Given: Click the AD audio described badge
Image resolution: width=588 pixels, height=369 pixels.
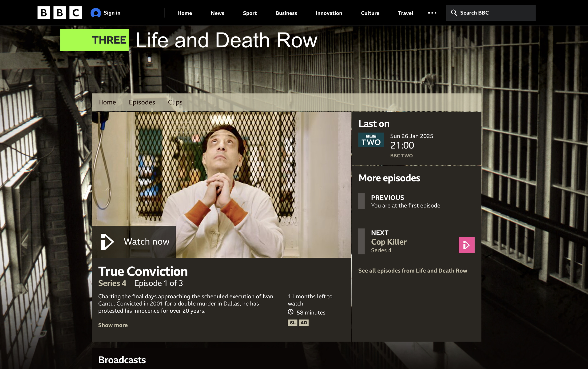Looking at the screenshot, I should tap(304, 323).
